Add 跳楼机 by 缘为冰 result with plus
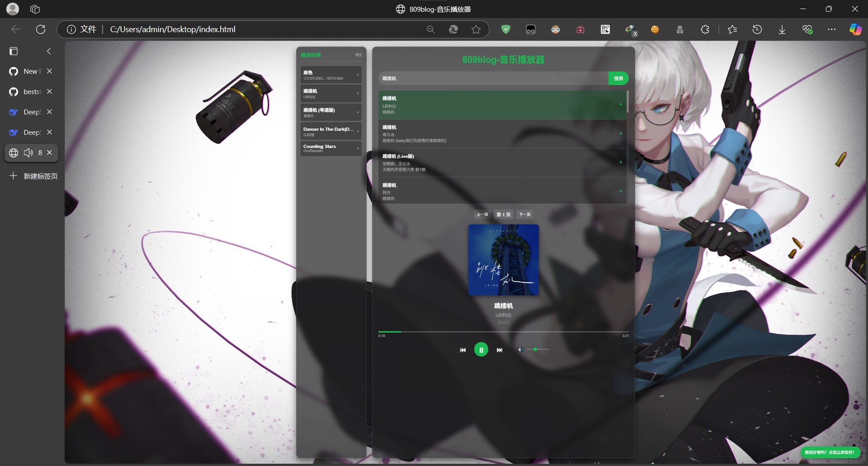Image resolution: width=868 pixels, height=466 pixels. click(x=621, y=133)
